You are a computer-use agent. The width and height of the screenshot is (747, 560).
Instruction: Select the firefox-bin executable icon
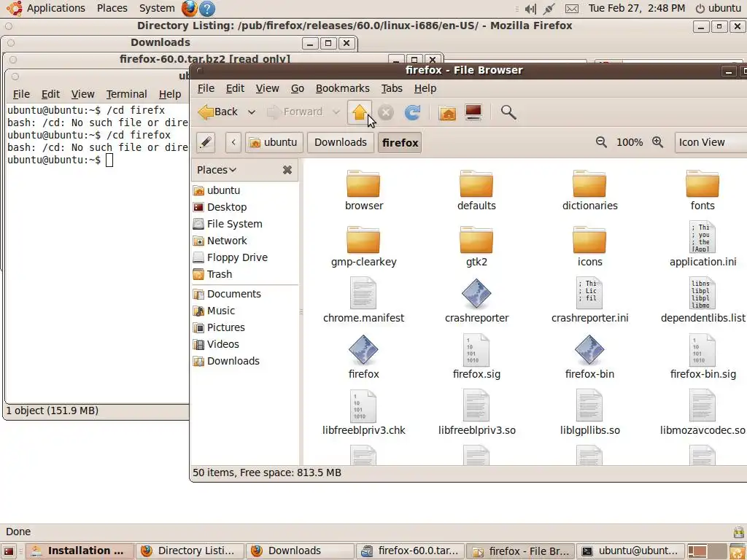click(589, 350)
